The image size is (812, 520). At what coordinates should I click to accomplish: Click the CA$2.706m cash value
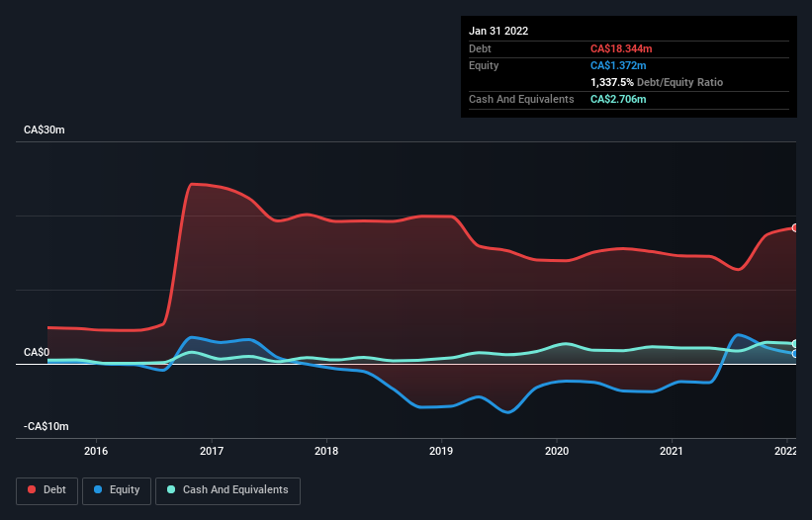[618, 99]
